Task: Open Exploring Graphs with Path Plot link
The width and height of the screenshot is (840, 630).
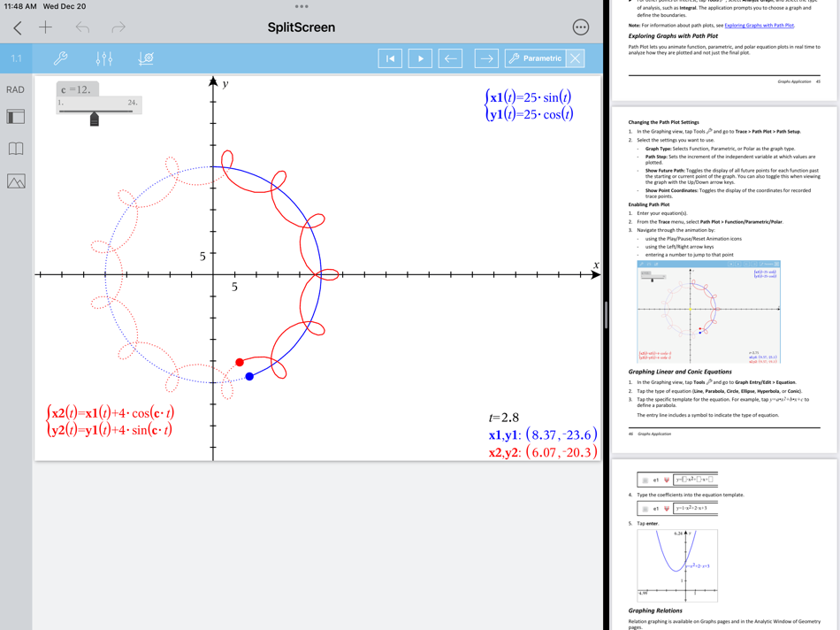Action: coord(760,25)
